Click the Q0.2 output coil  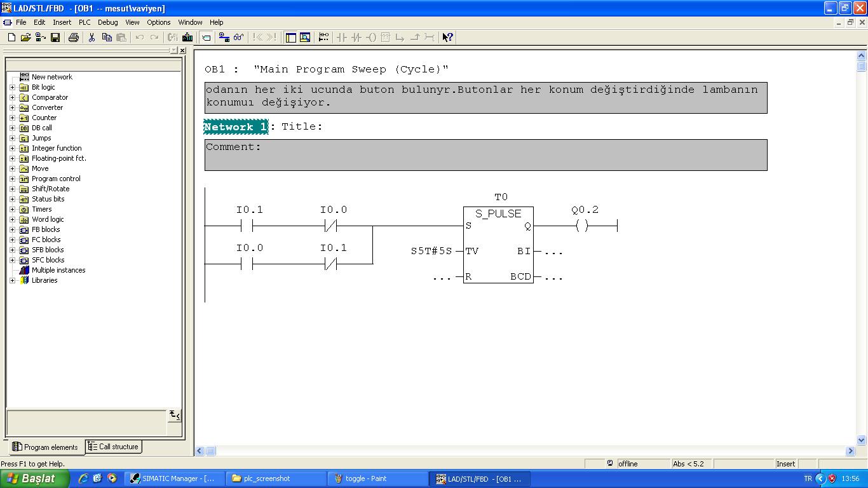coord(581,226)
